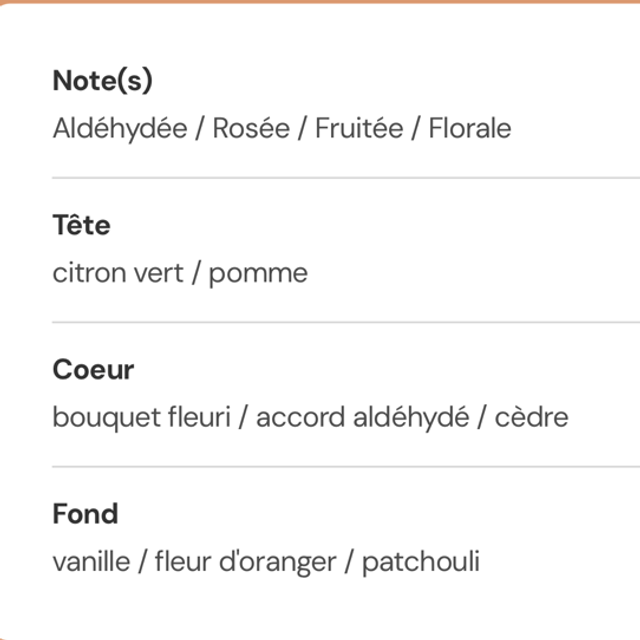Click the orange bar at the top
The height and width of the screenshot is (640, 640).
click(320, 2)
